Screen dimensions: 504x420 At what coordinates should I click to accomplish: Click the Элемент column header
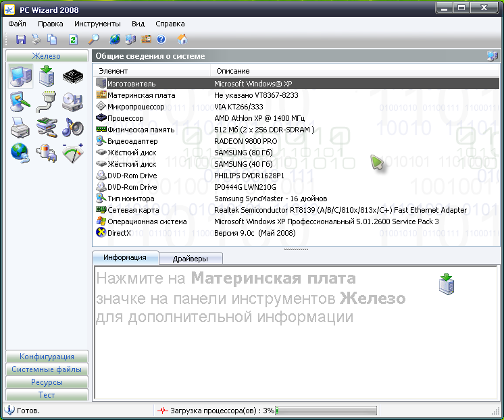(152, 71)
